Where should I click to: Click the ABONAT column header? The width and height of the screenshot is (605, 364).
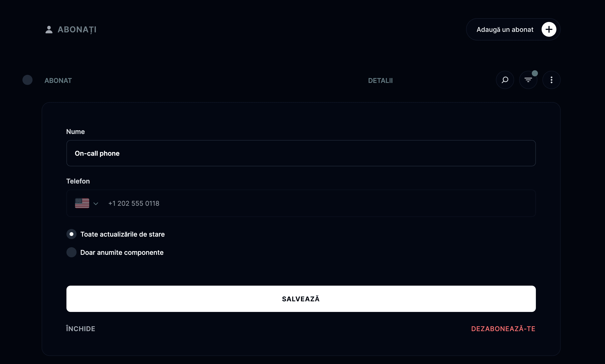point(58,81)
